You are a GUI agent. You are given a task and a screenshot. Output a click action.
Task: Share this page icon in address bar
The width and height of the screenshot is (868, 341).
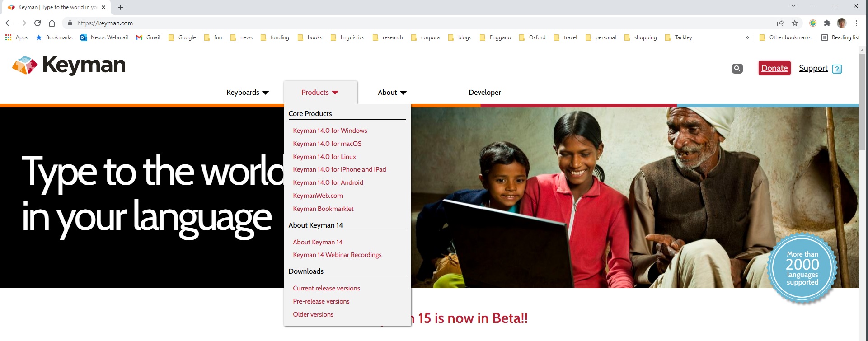click(780, 23)
